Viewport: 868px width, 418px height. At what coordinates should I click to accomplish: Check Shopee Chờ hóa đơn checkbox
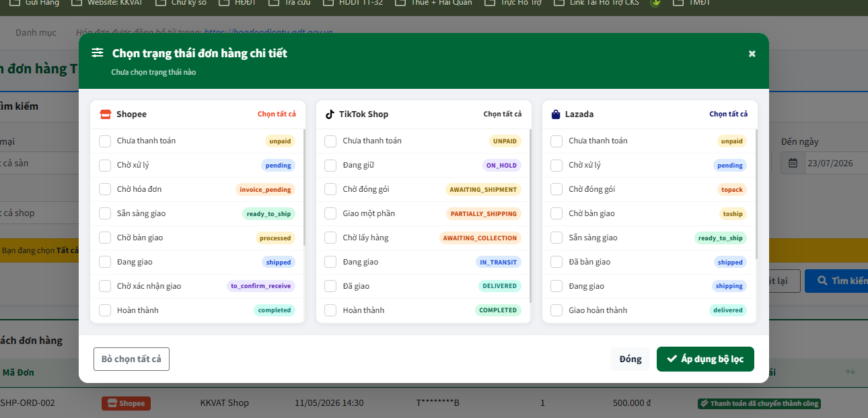point(105,190)
